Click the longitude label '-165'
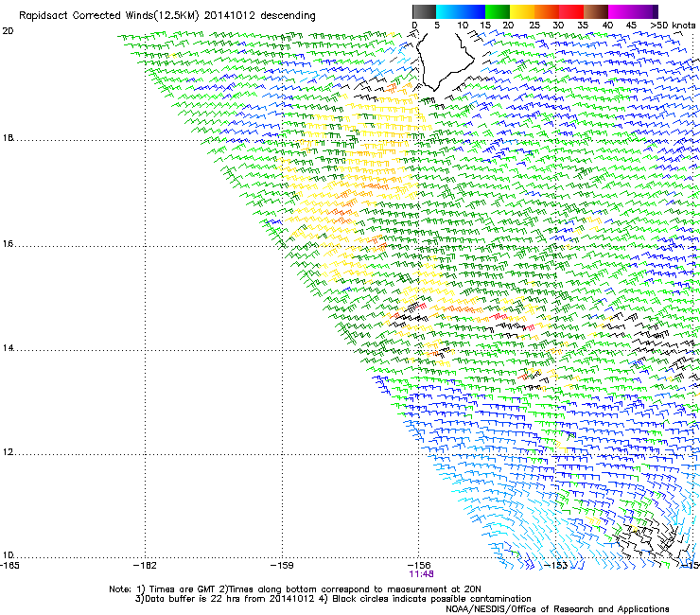 9,566
